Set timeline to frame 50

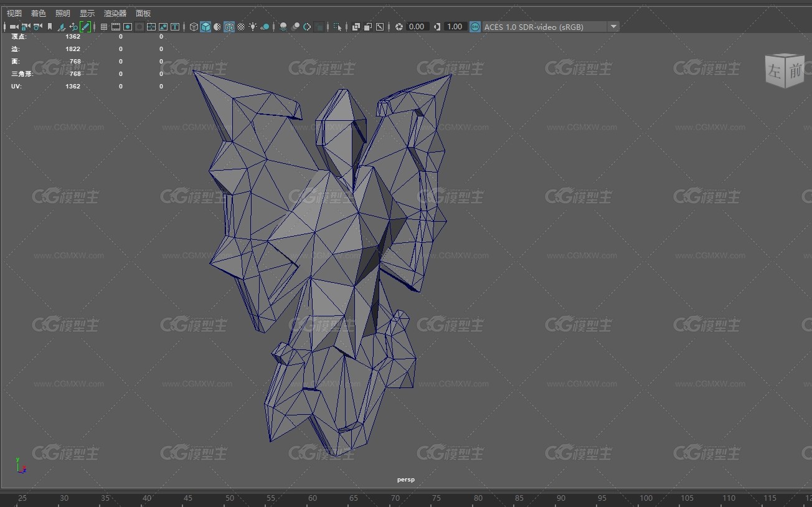pos(230,498)
